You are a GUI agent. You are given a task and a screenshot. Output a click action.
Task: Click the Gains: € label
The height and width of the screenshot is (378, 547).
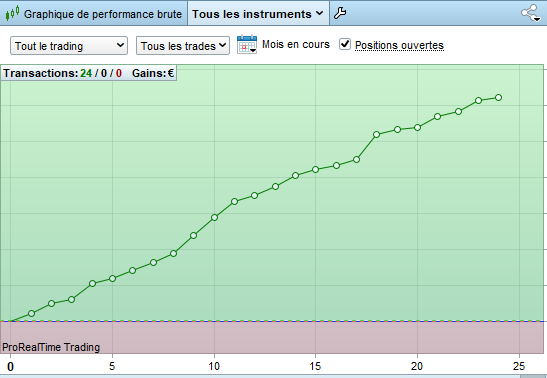pos(153,73)
